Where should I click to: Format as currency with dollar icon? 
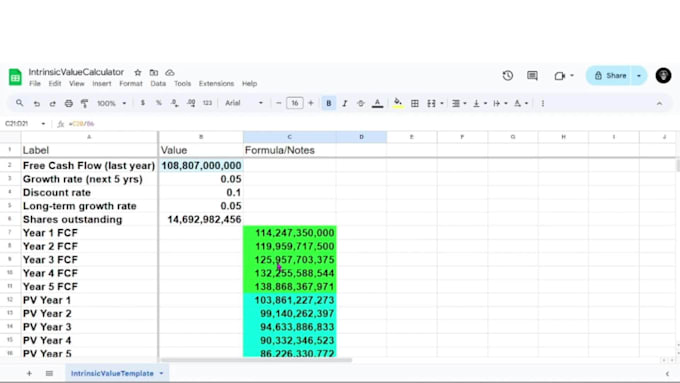143,103
